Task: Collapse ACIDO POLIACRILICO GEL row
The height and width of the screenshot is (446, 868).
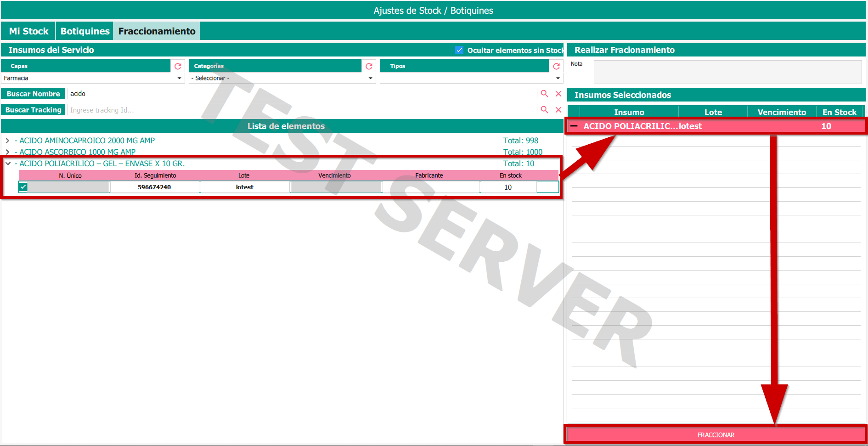Action: (8, 164)
